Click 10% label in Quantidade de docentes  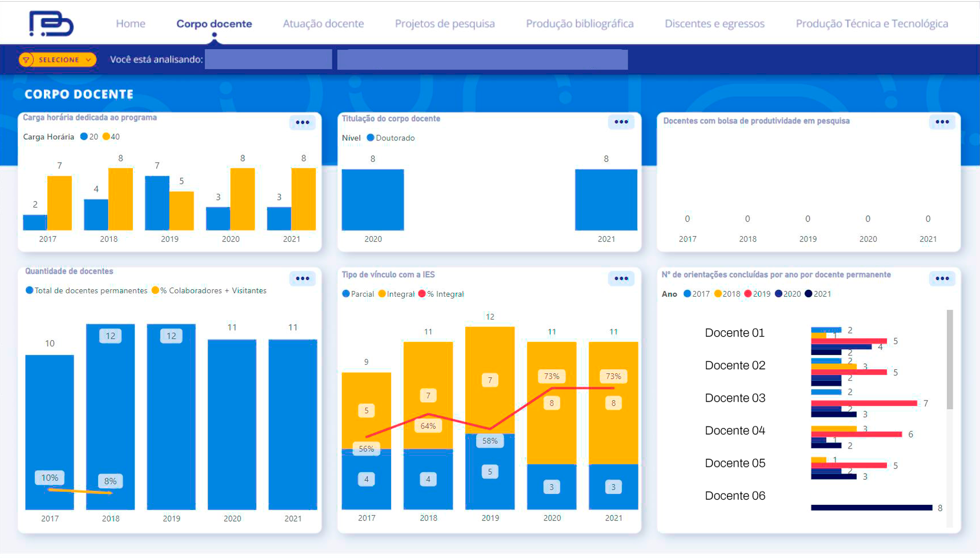[x=50, y=478]
